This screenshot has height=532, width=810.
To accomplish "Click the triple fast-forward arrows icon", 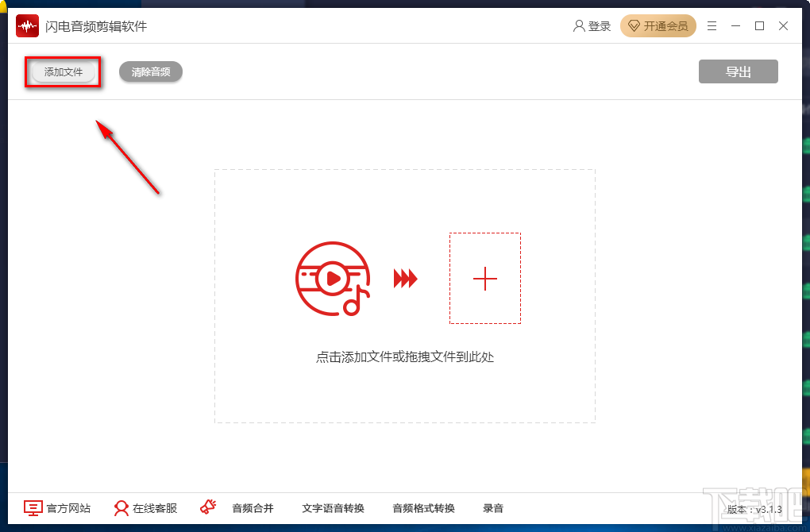I will point(406,279).
